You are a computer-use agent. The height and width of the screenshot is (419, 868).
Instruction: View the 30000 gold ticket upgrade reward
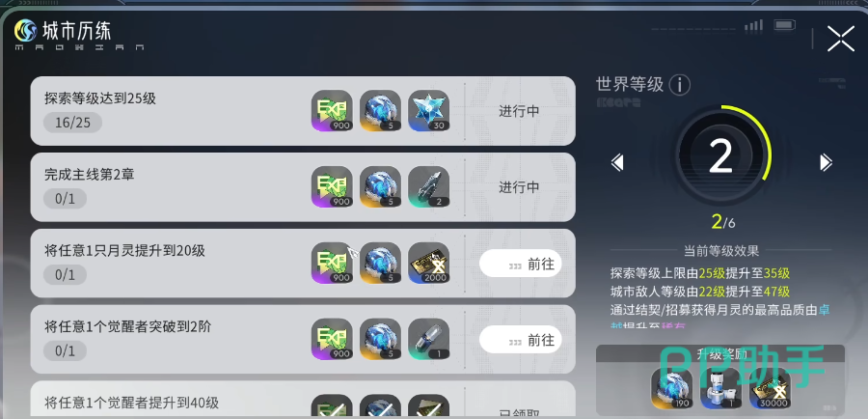click(770, 388)
